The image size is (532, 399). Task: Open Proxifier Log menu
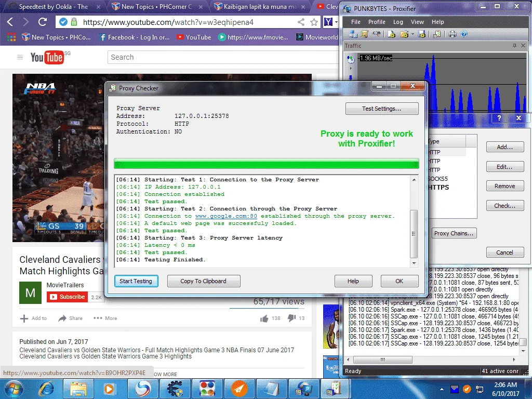coord(398,22)
